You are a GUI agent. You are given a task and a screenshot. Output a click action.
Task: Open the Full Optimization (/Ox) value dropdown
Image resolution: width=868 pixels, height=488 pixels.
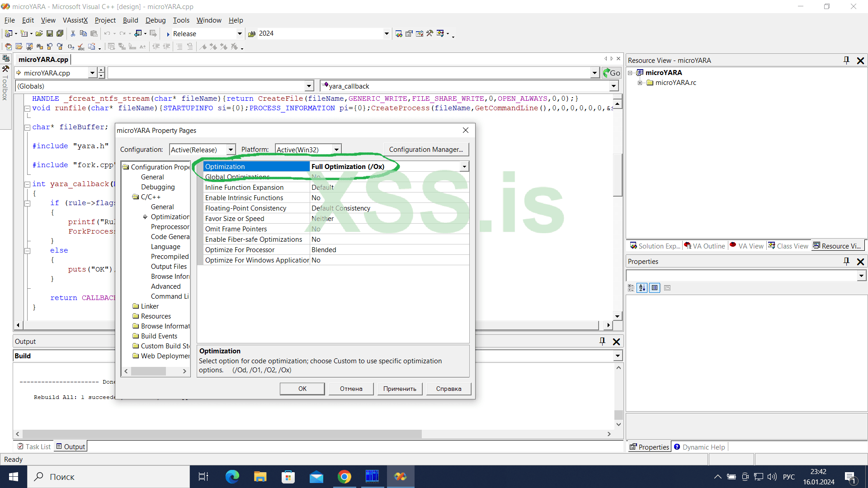(465, 166)
